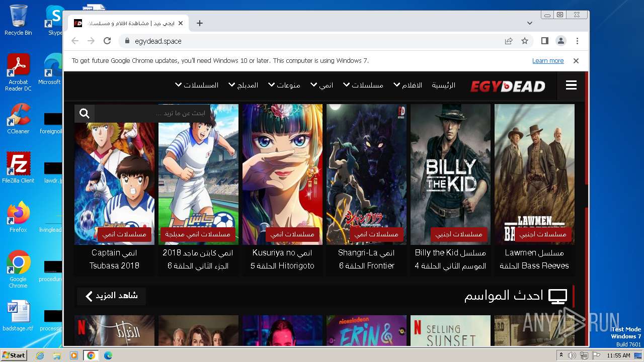Open Chrome side panel
The height and width of the screenshot is (362, 644).
click(545, 41)
